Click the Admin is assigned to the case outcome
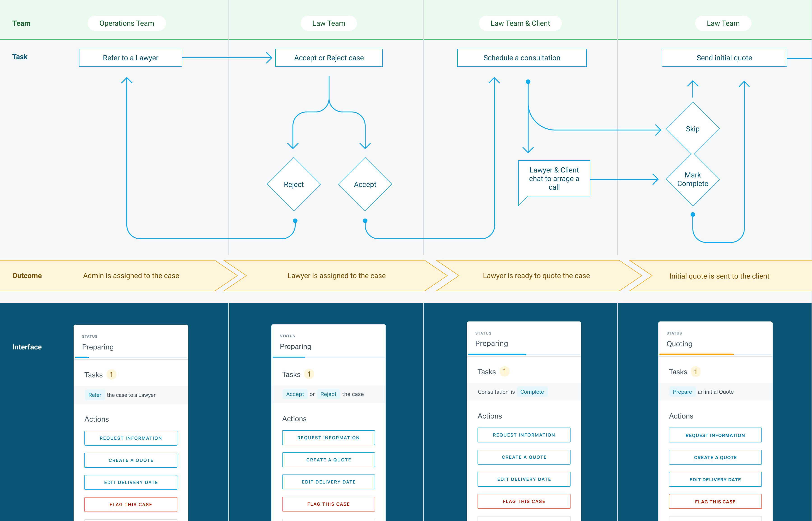The image size is (812, 521). pyautogui.click(x=131, y=276)
